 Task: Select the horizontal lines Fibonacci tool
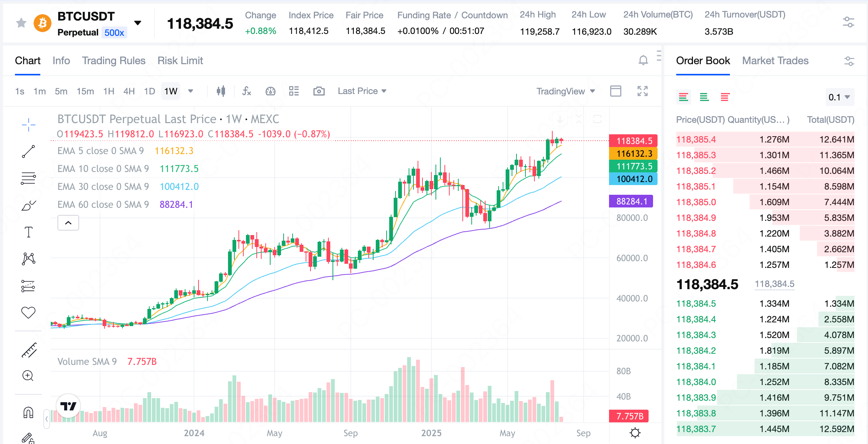[28, 178]
